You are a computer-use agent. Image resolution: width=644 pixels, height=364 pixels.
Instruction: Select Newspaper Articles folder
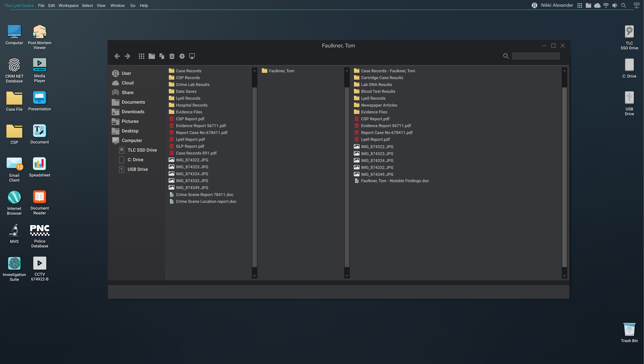[375, 105]
